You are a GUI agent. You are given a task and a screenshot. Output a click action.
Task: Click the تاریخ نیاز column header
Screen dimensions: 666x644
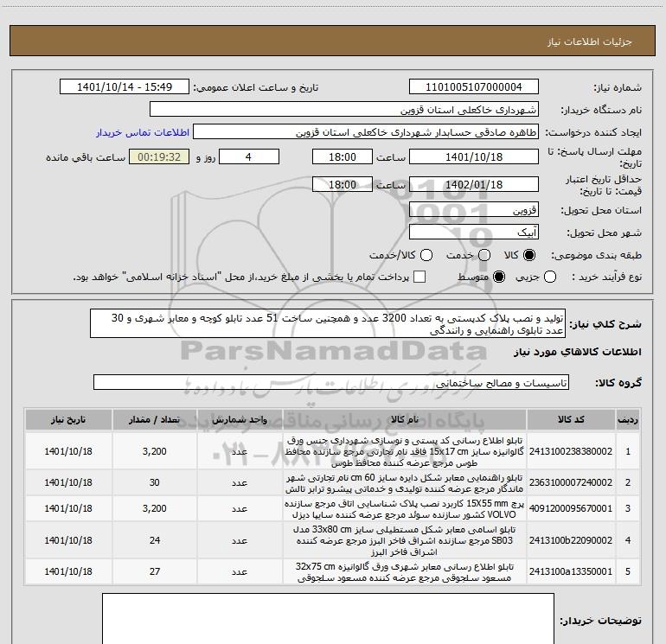68,419
